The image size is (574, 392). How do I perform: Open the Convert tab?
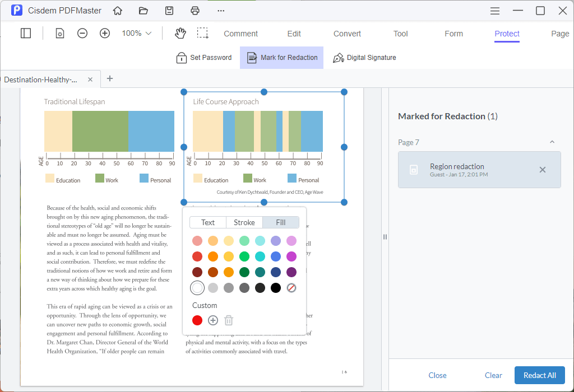pos(347,34)
